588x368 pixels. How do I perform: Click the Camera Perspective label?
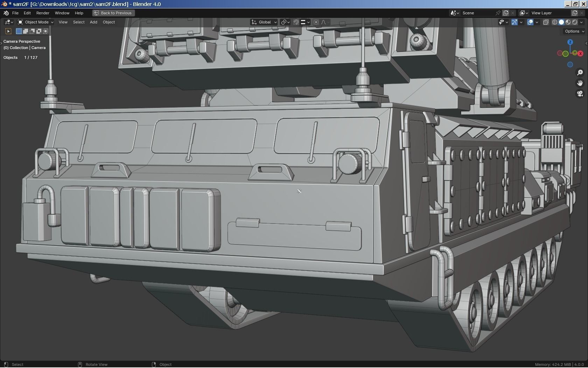coord(22,41)
